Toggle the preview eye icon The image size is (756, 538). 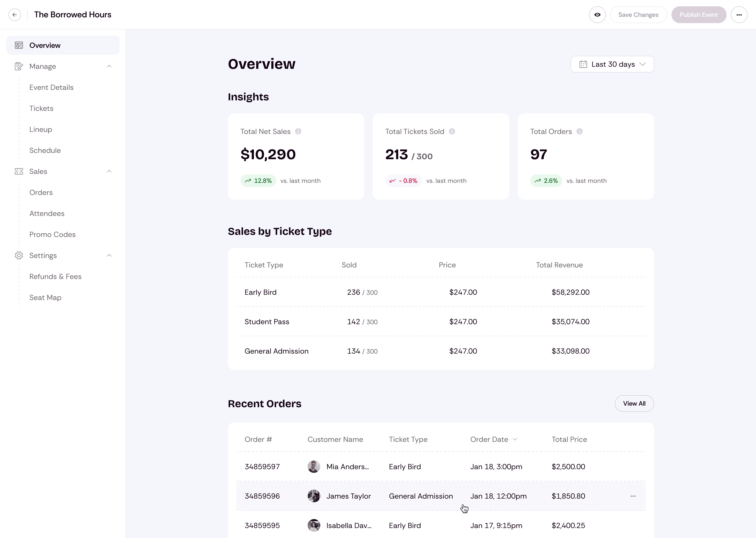click(597, 15)
